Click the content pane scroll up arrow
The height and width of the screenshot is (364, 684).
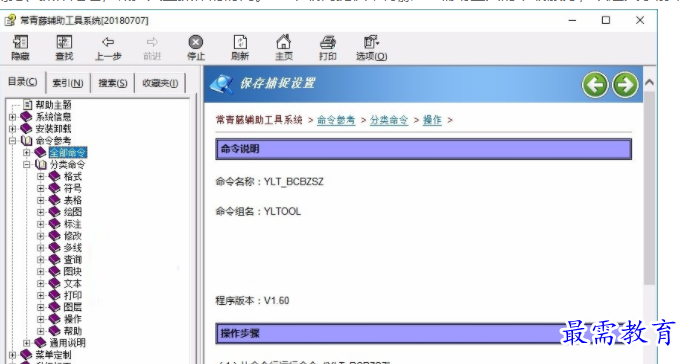click(649, 82)
